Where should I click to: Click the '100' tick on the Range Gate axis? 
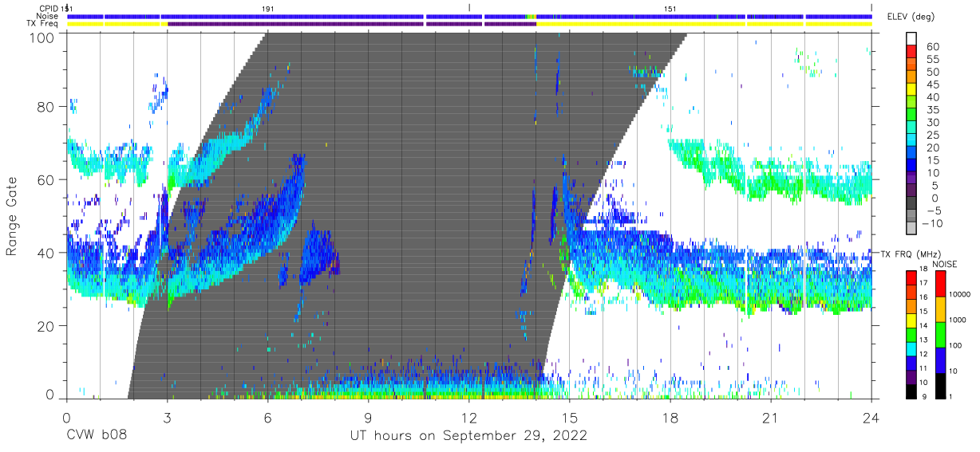(x=44, y=37)
